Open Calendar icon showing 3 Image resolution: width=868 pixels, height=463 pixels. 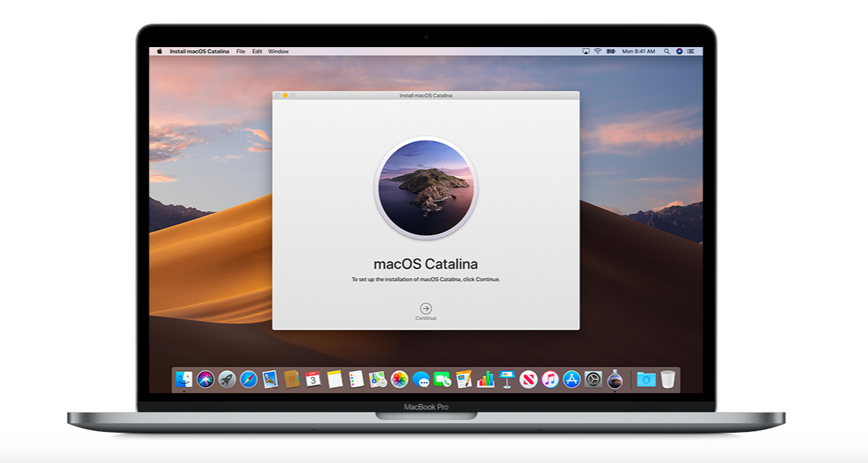[313, 380]
